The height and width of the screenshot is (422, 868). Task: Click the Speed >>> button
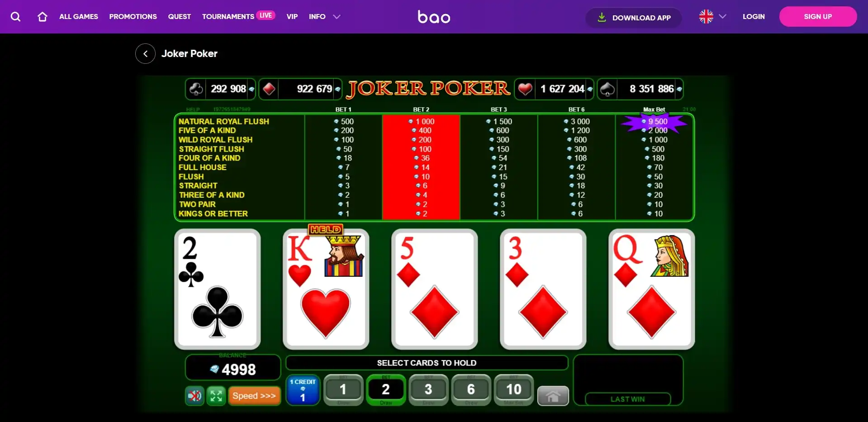tap(254, 396)
